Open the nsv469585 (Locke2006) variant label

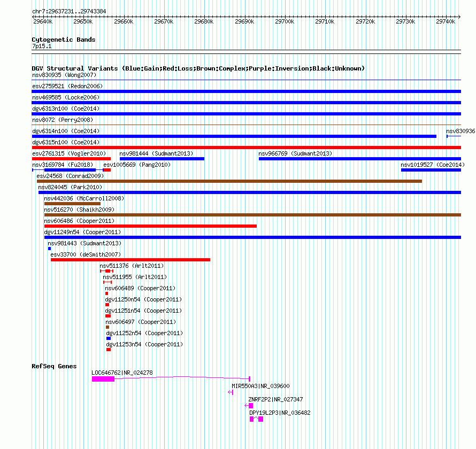pyautogui.click(x=66, y=97)
